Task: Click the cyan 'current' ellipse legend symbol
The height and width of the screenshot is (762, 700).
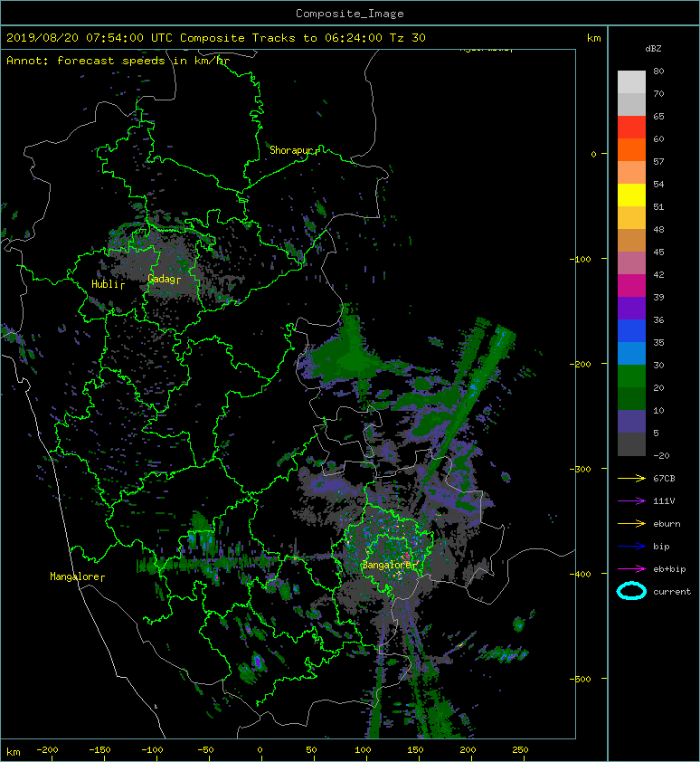Action: [x=631, y=591]
